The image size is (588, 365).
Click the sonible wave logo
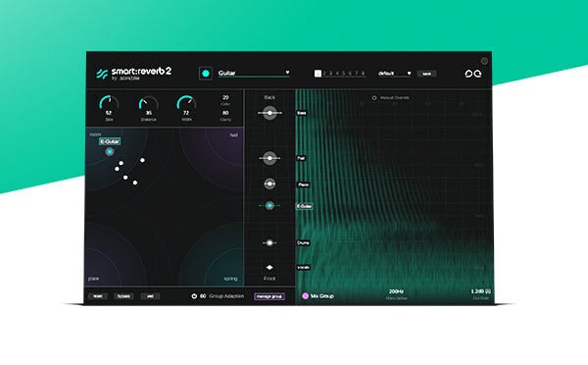(x=102, y=74)
